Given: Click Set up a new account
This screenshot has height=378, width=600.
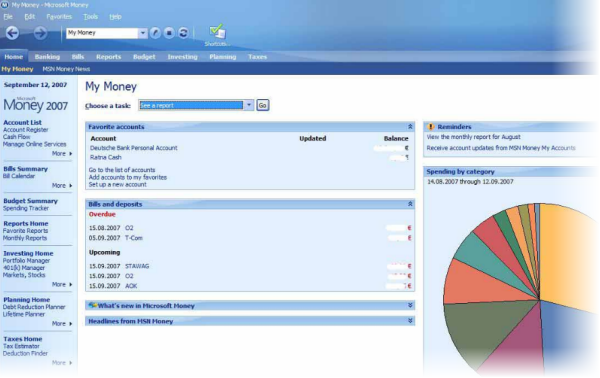Looking at the screenshot, I should pos(117,184).
